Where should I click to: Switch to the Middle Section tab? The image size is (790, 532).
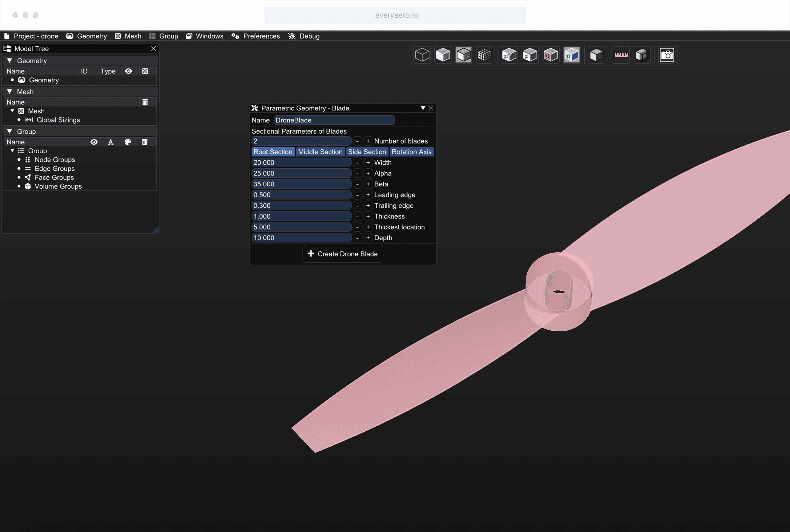pyautogui.click(x=320, y=152)
